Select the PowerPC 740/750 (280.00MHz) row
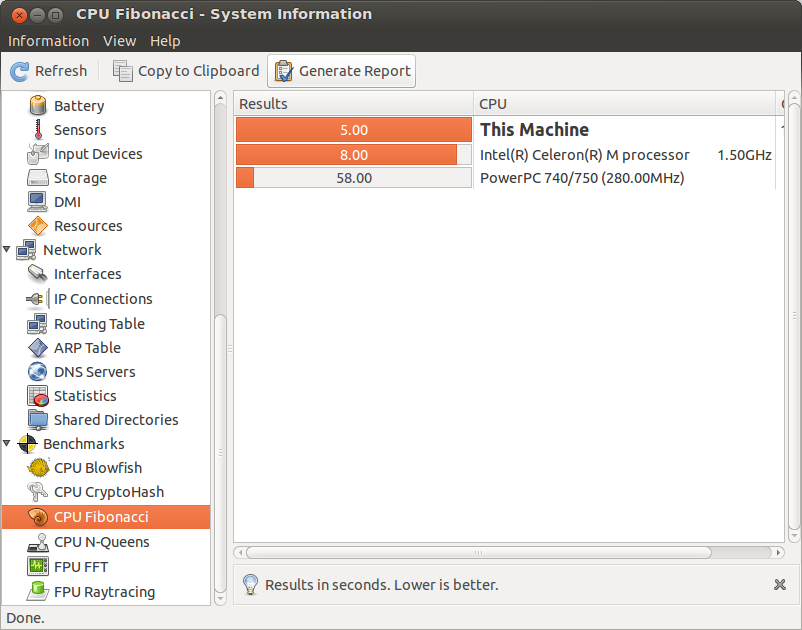The image size is (802, 630). pyautogui.click(x=509, y=178)
